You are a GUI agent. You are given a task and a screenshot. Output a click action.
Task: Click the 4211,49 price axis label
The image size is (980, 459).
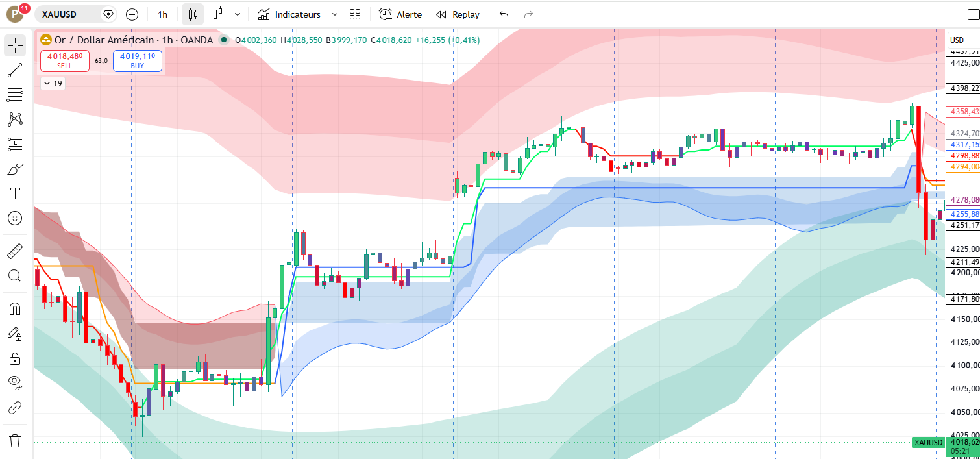coord(963,262)
